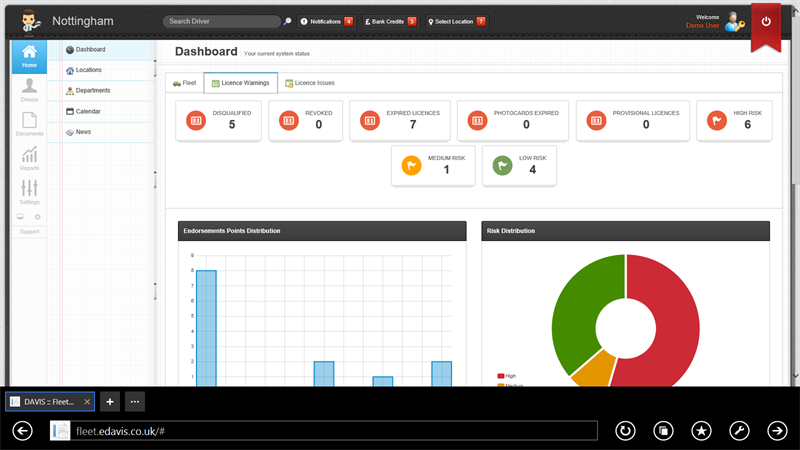The image size is (800, 450).
Task: Switch to the Licence Issues tab
Action: pos(310,83)
